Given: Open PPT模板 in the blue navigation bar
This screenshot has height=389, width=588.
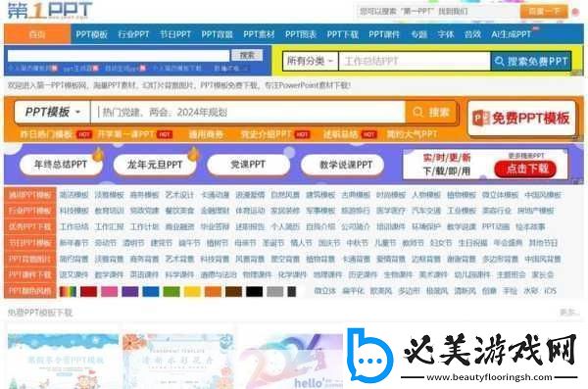Looking at the screenshot, I should (91, 34).
